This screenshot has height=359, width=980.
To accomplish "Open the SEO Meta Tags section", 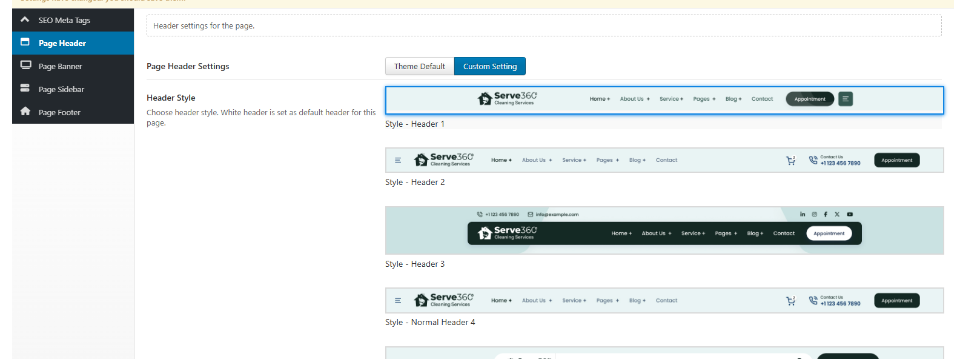I will 64,20.
